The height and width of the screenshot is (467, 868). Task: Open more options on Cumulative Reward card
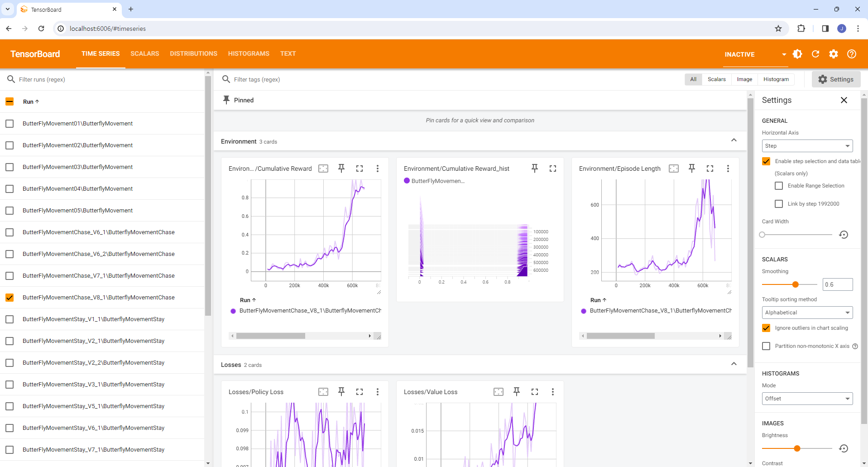(378, 169)
